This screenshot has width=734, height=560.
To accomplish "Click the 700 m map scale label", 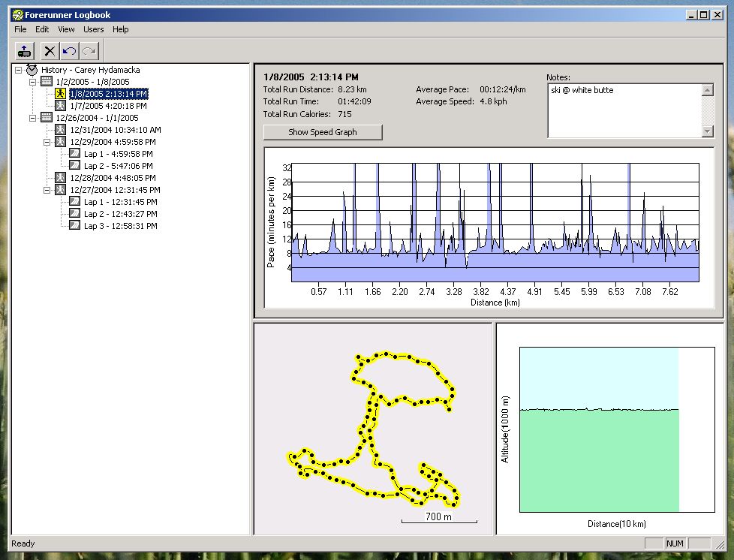I will coord(438,516).
